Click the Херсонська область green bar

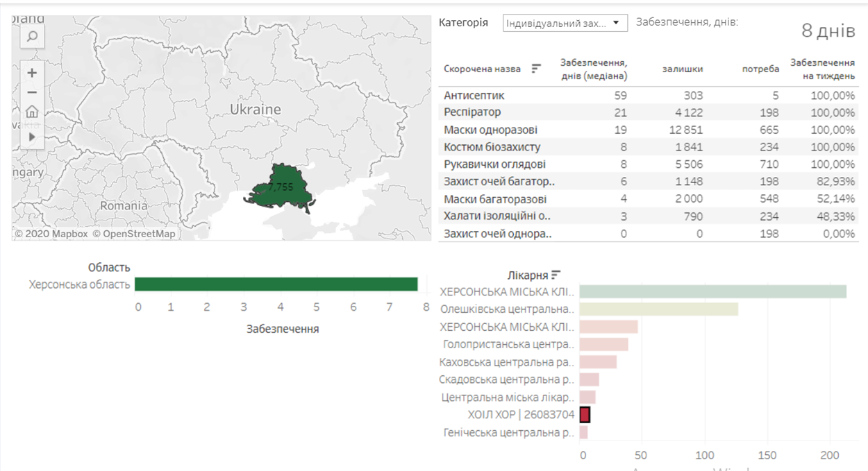[276, 284]
